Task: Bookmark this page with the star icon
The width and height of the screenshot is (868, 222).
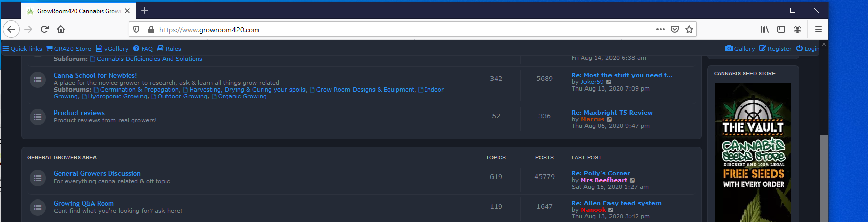Action: pyautogui.click(x=689, y=29)
